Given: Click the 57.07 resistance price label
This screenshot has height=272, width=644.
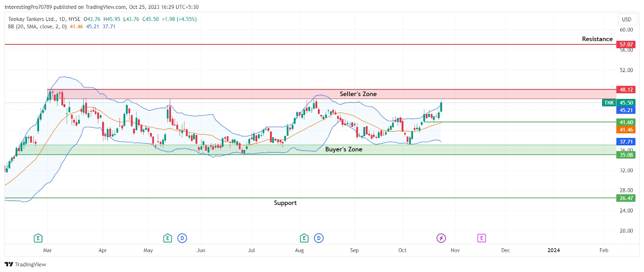Looking at the screenshot, I should point(626,45).
